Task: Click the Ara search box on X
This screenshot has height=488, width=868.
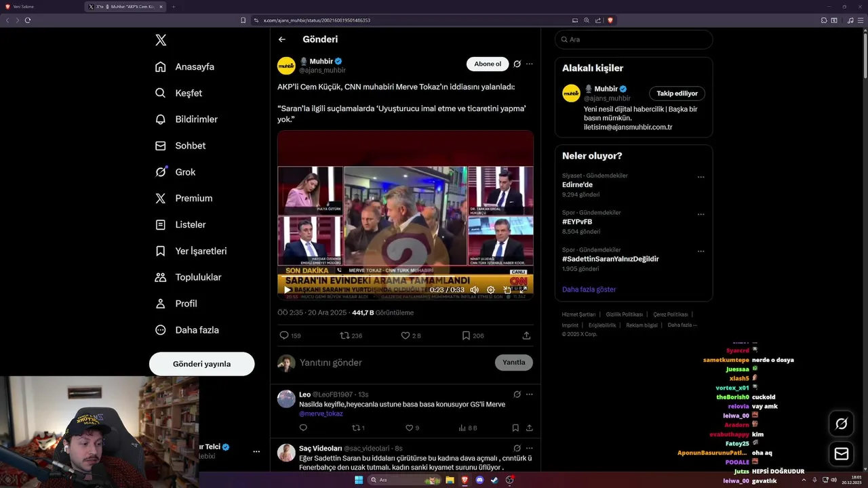Action: [633, 39]
